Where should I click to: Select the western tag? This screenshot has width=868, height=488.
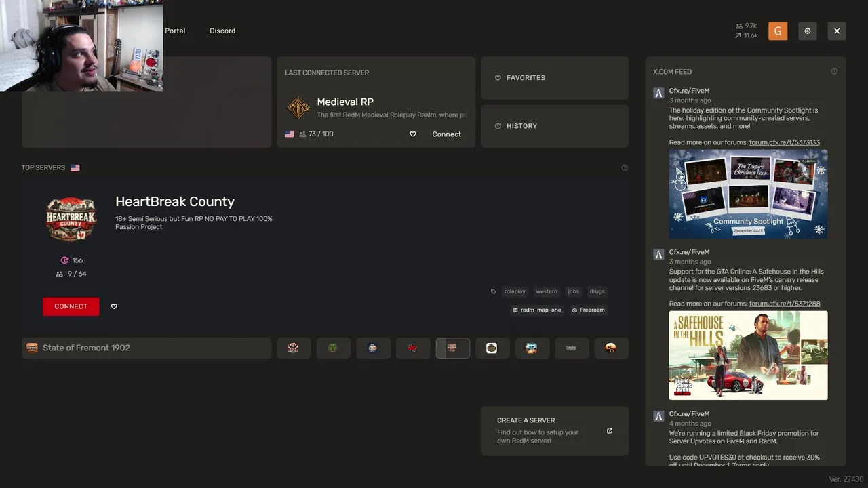coord(547,291)
